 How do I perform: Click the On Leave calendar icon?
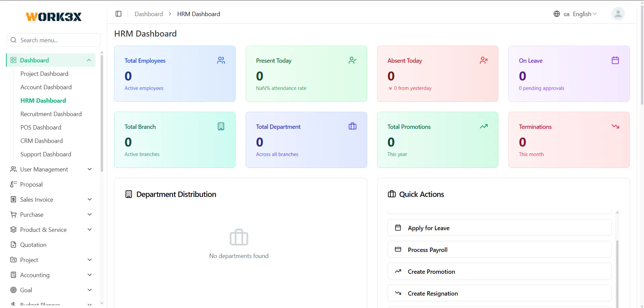point(615,60)
